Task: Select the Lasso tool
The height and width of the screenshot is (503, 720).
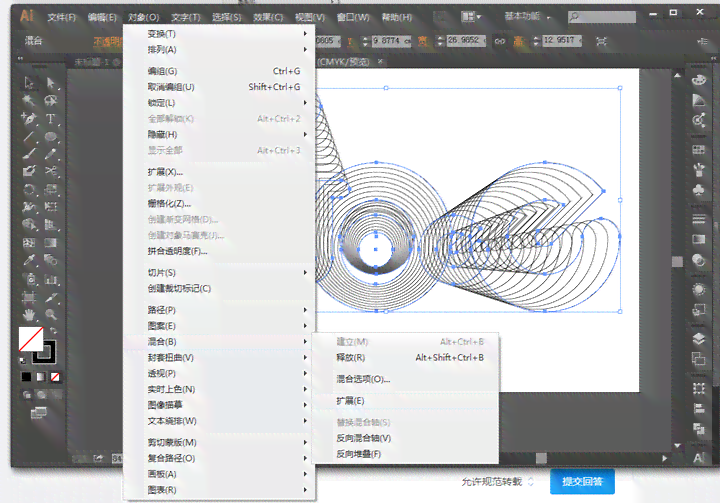Action: click(51, 100)
